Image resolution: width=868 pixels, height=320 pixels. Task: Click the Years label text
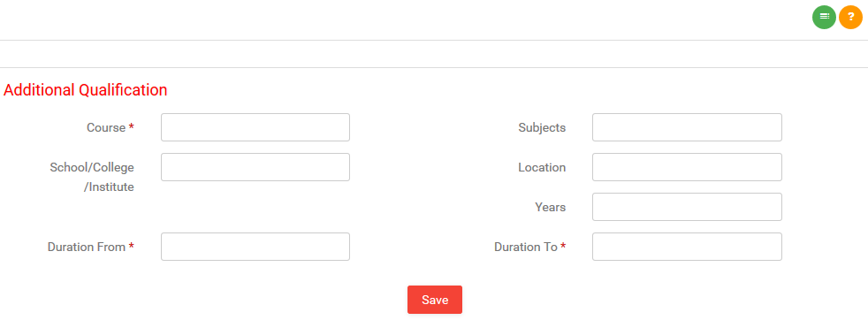click(551, 208)
